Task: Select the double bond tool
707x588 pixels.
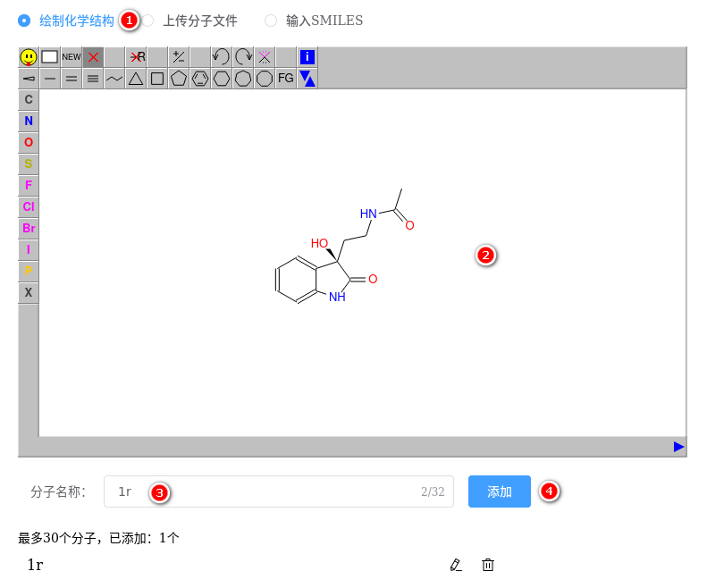Action: pos(72,79)
